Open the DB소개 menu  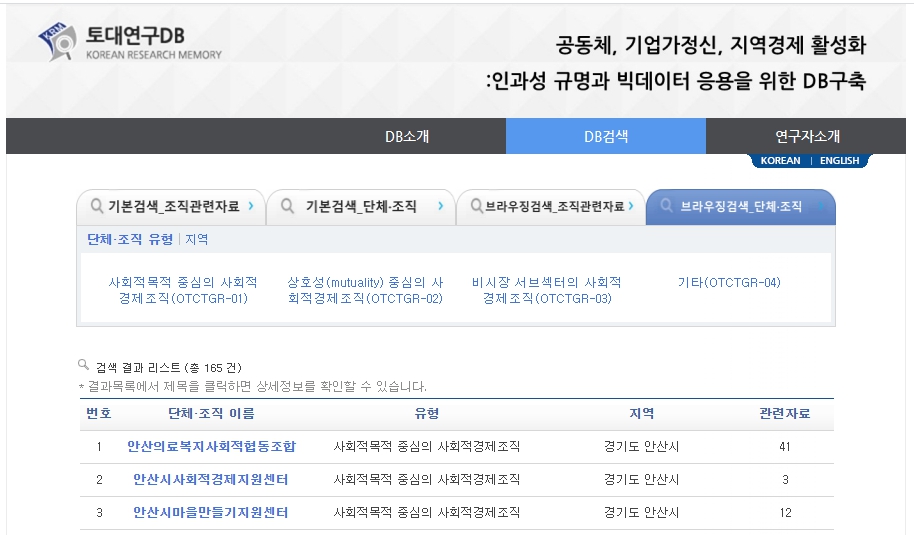406,136
